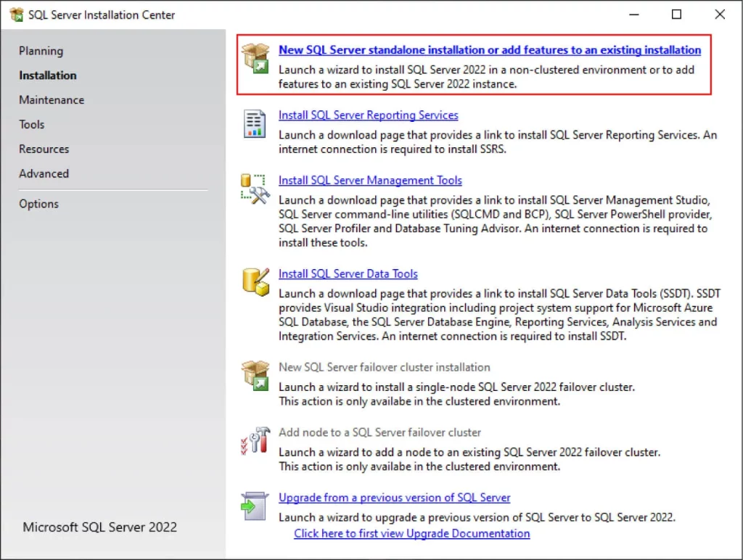Image resolution: width=743 pixels, height=560 pixels.
Task: Open the Install SQL Server Management Tools link
Action: [370, 180]
